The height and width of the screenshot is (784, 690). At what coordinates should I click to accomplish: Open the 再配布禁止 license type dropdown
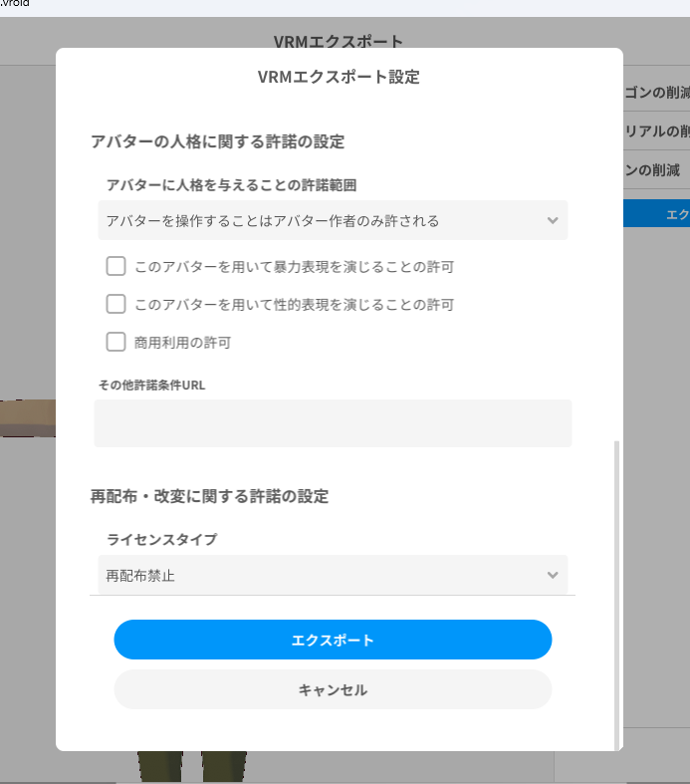[x=333, y=575]
